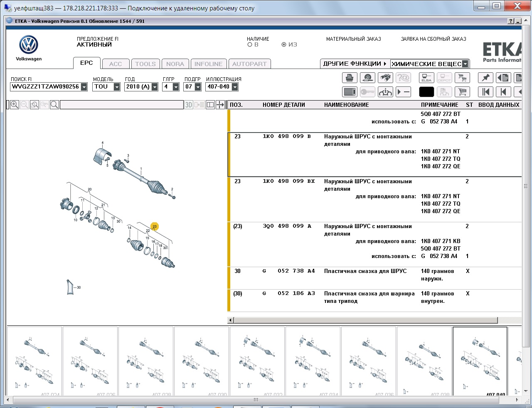This screenshot has height=408, width=532.
Task: Click the double shopping carts icon
Action: click(462, 78)
